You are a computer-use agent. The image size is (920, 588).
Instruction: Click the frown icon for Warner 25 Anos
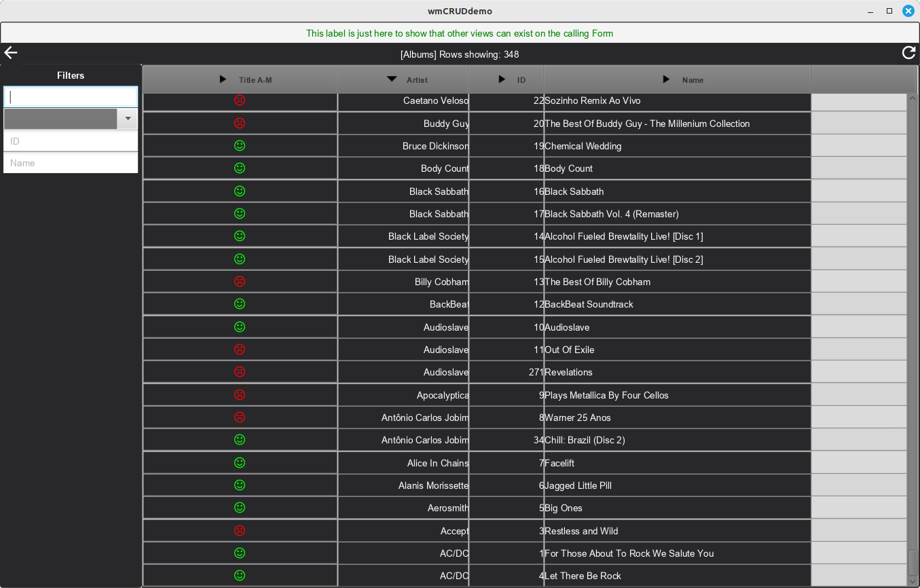pos(240,418)
